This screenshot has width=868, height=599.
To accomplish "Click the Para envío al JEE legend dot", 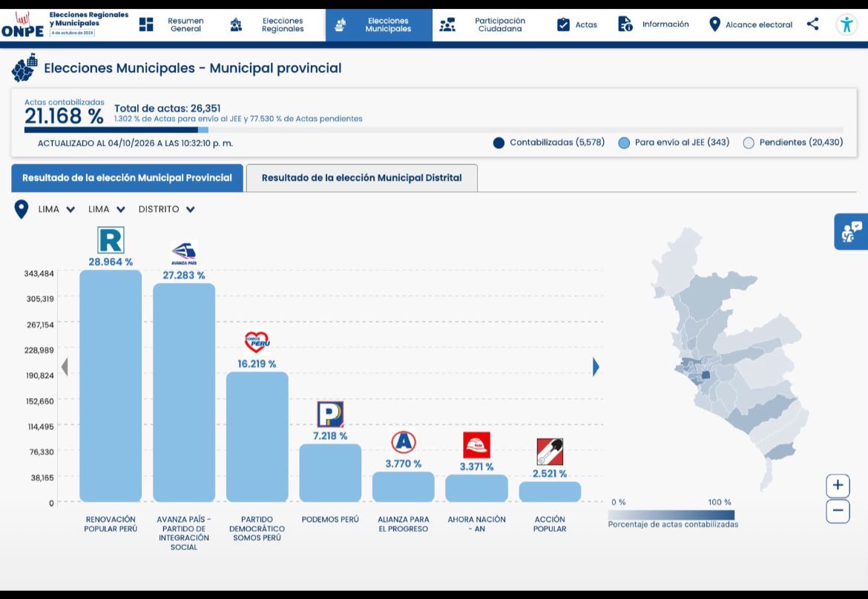I will (x=624, y=143).
